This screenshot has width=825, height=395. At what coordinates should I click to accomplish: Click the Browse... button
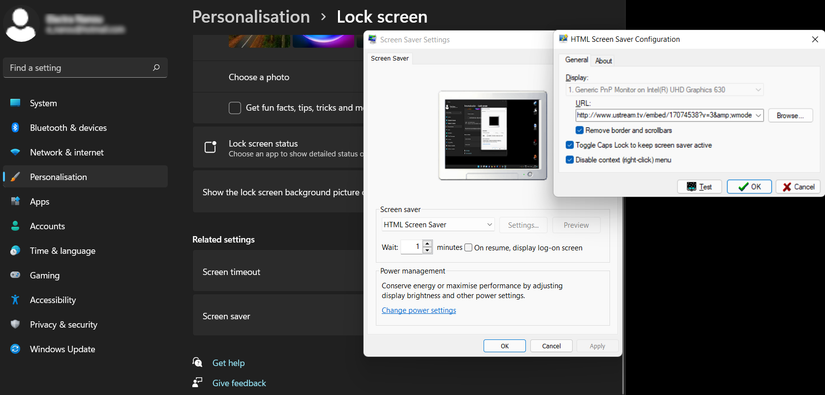coord(790,116)
